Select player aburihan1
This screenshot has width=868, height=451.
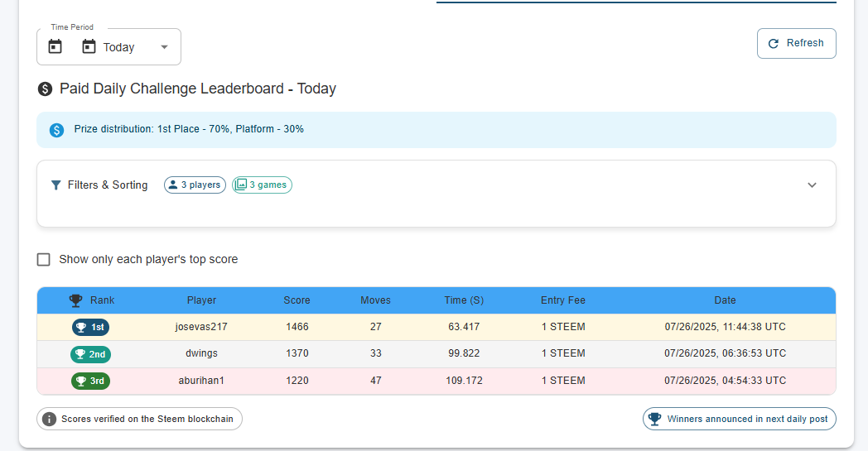[x=201, y=381]
